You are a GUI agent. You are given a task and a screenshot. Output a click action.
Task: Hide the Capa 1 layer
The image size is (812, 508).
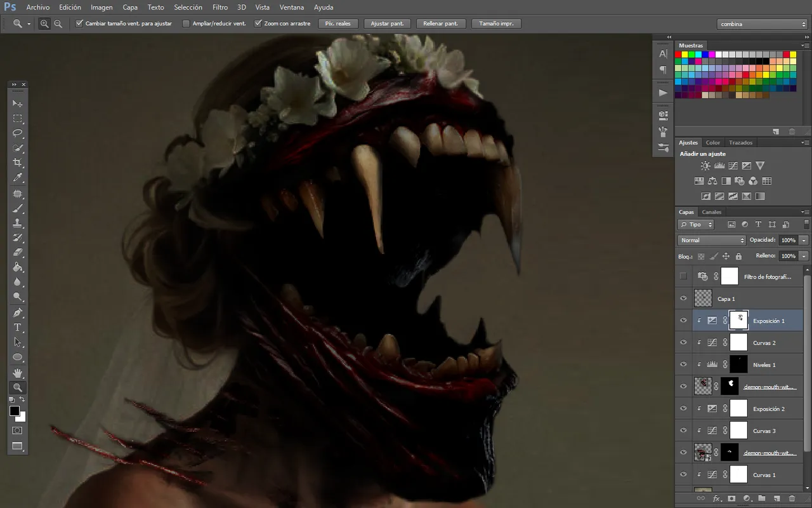pyautogui.click(x=683, y=298)
